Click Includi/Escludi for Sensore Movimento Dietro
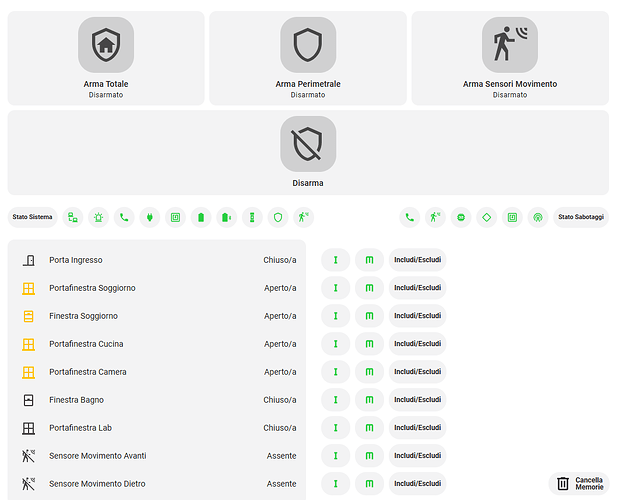 tap(417, 483)
